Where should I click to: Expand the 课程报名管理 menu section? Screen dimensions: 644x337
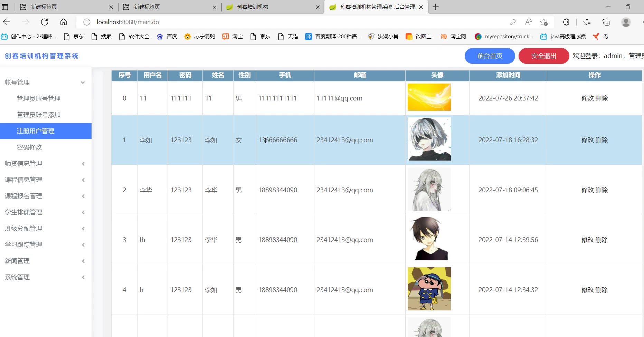pyautogui.click(x=46, y=196)
